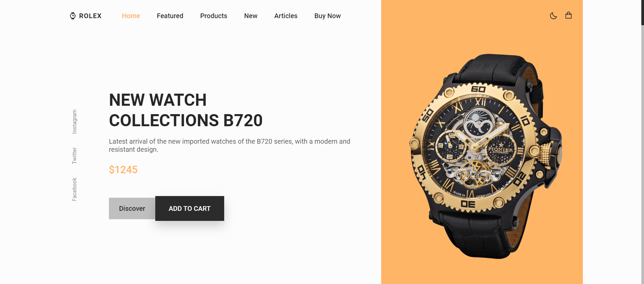Click the watch logo icon beside ROLEX
This screenshot has height=284, width=644.
pos(73,16)
